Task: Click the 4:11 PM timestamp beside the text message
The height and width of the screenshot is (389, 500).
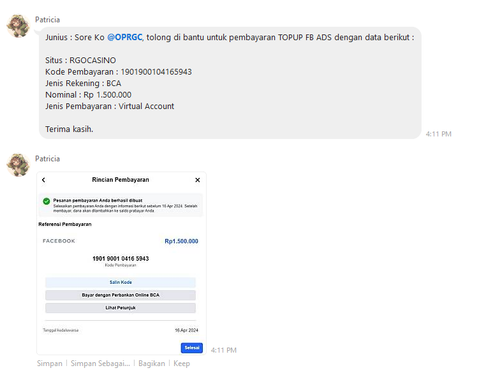Action: (x=438, y=134)
